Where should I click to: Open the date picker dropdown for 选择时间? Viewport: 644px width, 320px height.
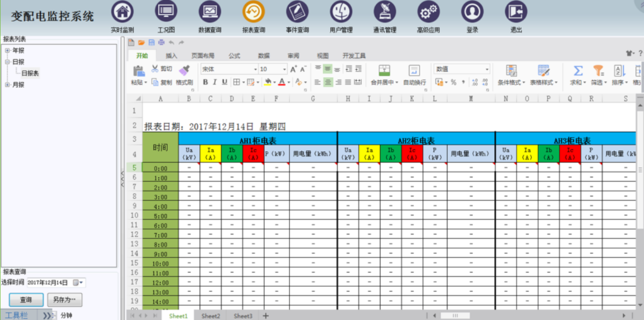pyautogui.click(x=78, y=283)
